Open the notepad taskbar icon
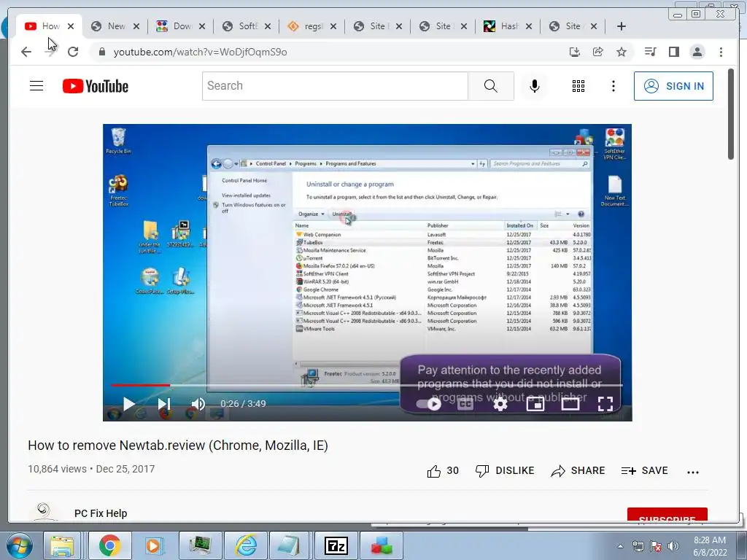Screen dimensions: 747x560 point(289,545)
